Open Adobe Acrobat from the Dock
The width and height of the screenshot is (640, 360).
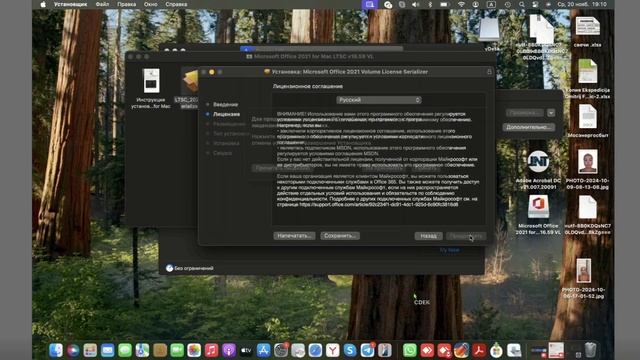coord(479,350)
